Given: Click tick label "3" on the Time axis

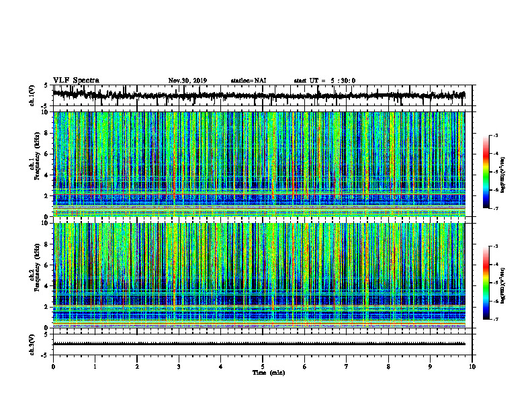Looking at the screenshot, I should [x=179, y=367].
